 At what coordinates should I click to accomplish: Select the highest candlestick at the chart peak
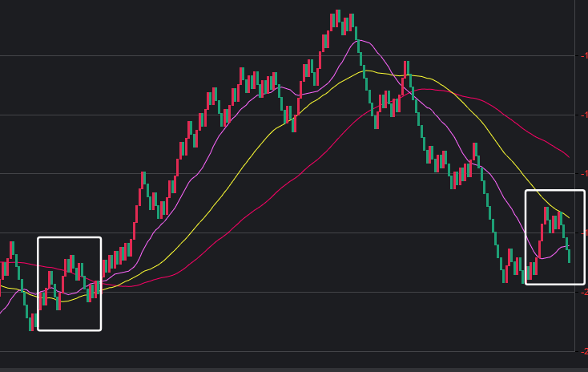click(338, 18)
